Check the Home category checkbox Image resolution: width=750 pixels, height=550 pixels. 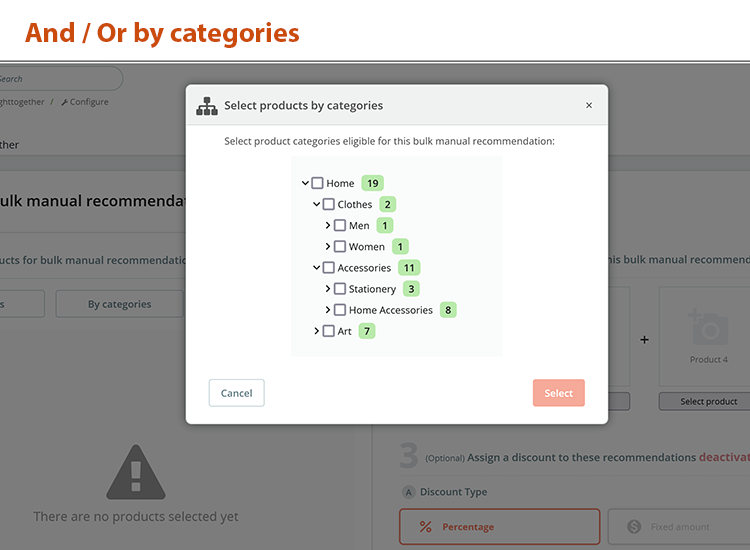pyautogui.click(x=317, y=183)
